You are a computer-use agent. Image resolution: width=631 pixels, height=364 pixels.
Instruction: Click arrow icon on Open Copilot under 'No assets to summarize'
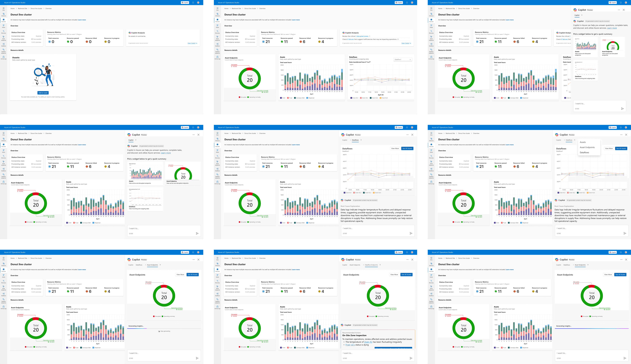(197, 43)
